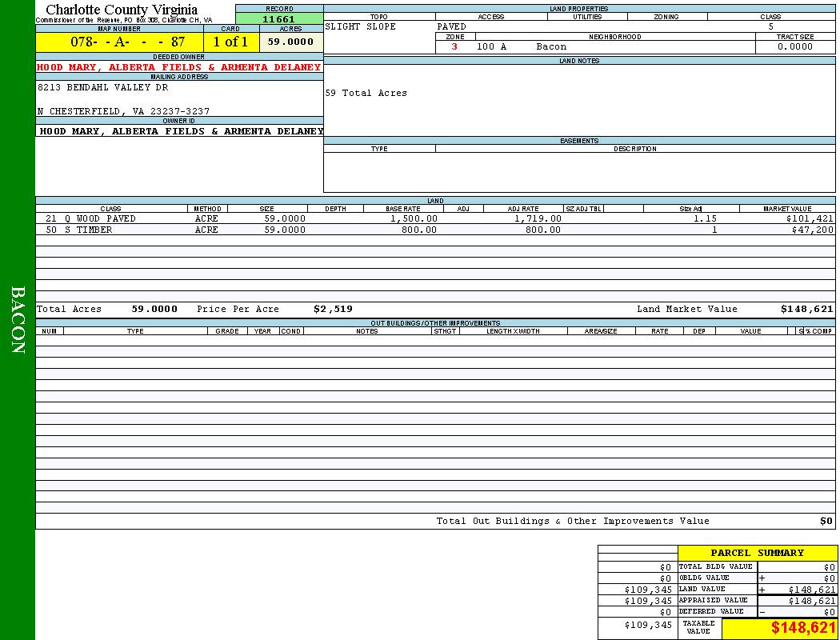Select the Bacon neighborhood name
The width and height of the screenshot is (840, 640).
551,46
